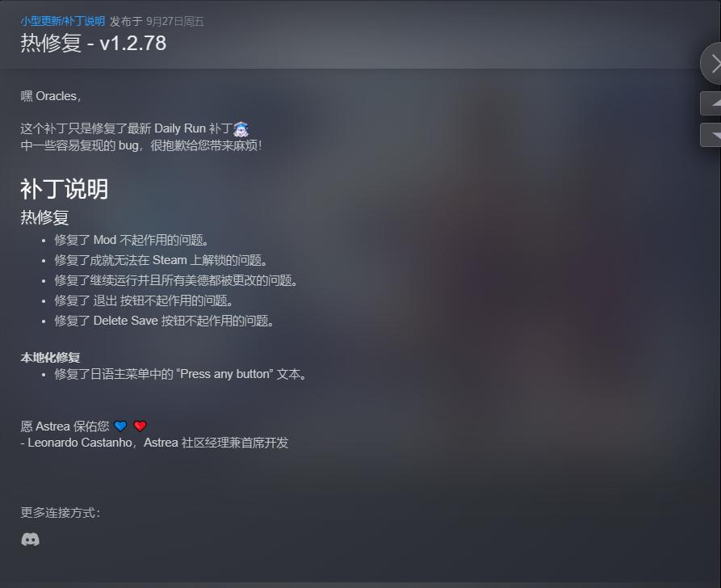Click the 热修复 - v1.2.78 title

(x=94, y=44)
